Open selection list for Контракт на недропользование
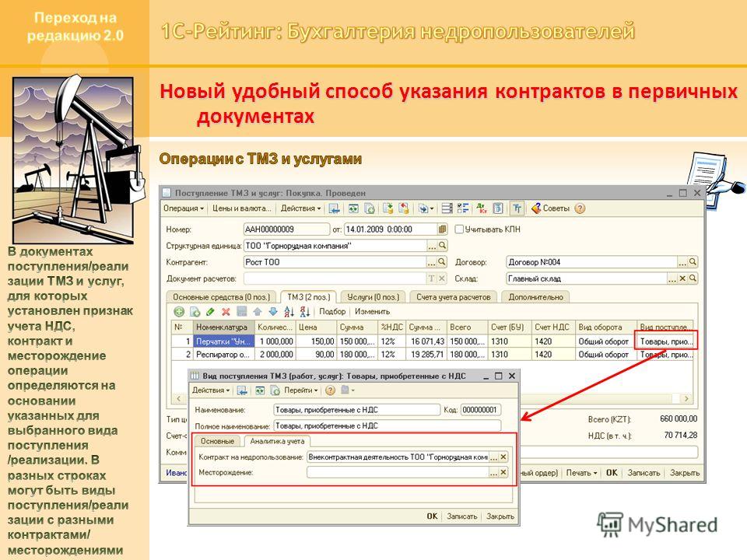Screen dimensions: 747x560 [x=493, y=457]
